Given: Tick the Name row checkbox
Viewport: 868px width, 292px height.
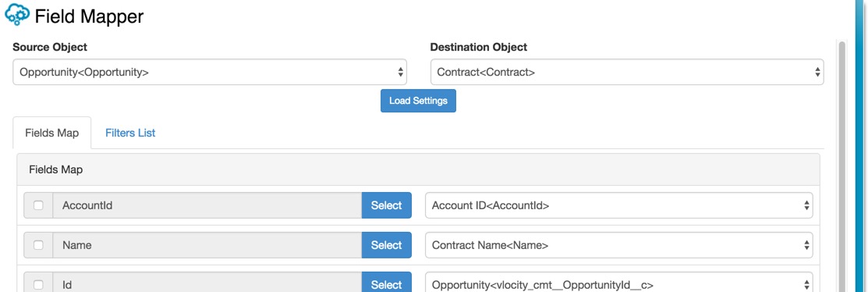Looking at the screenshot, I should [x=38, y=245].
